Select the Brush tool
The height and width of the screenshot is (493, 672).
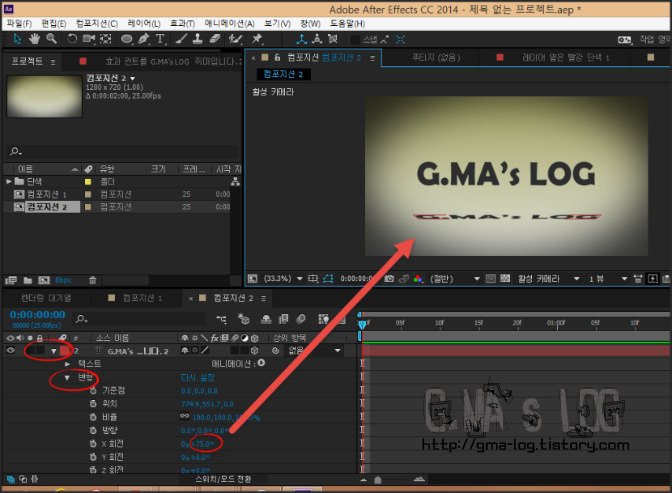[x=181, y=39]
